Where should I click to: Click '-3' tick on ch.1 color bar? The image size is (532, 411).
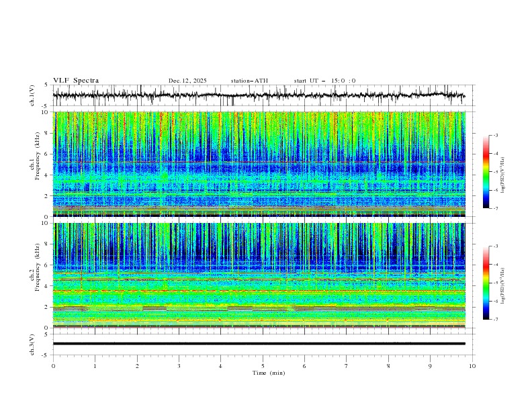point(495,135)
